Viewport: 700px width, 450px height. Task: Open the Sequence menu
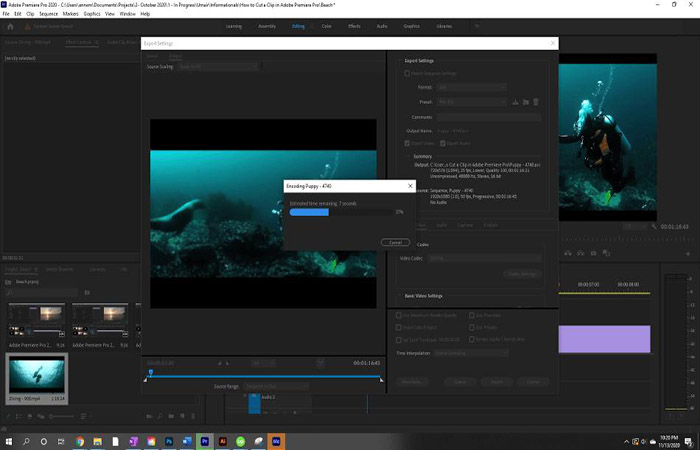coord(48,14)
